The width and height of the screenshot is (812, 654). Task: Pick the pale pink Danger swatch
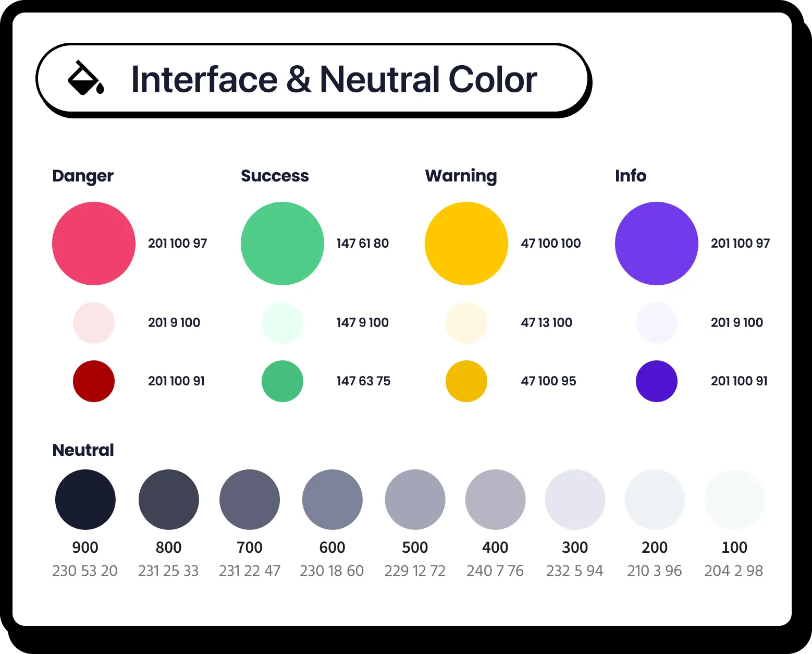pyautogui.click(x=94, y=323)
